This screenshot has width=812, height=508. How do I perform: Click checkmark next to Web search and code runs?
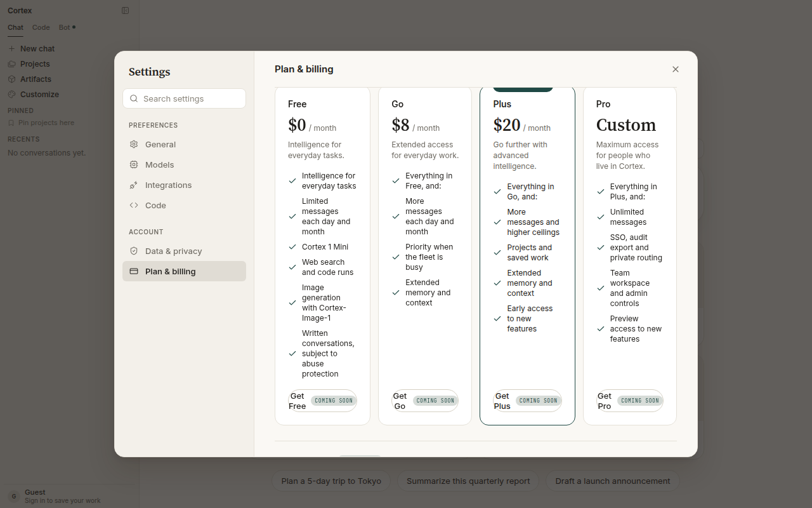pos(292,267)
